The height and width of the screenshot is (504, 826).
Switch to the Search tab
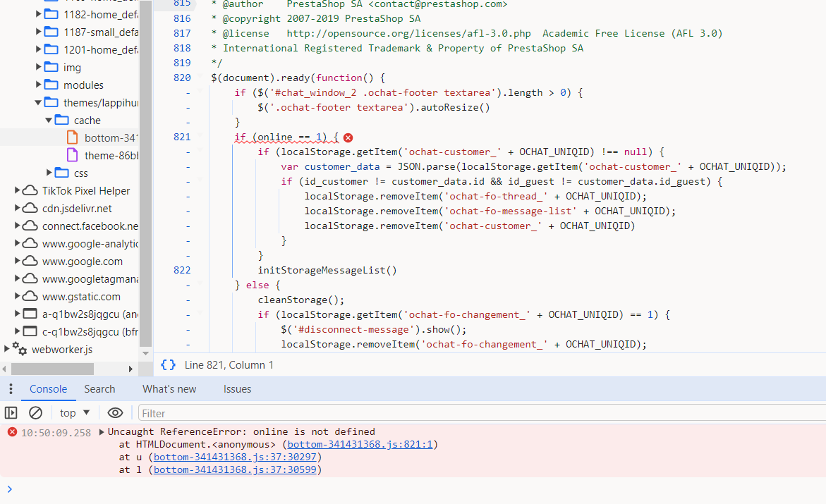[99, 389]
